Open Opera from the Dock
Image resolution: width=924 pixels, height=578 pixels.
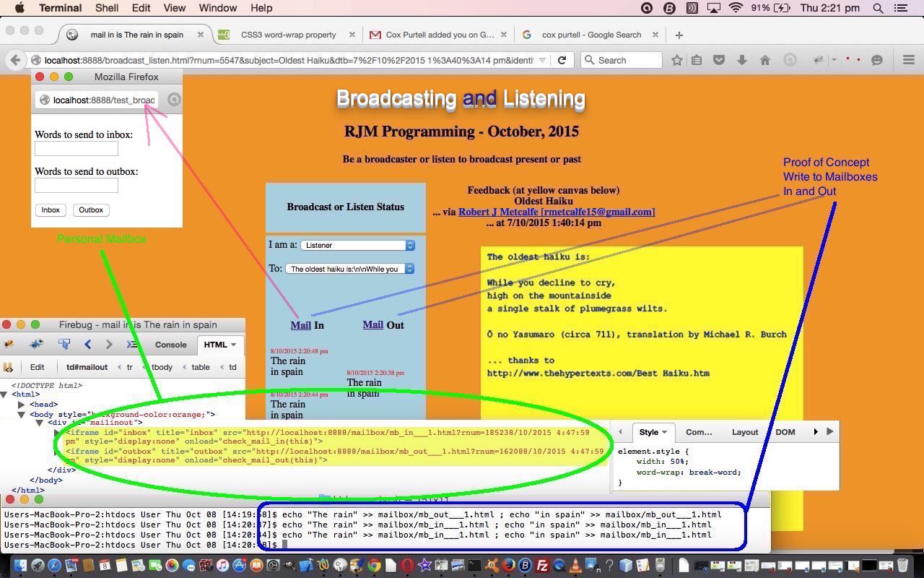pos(407,566)
